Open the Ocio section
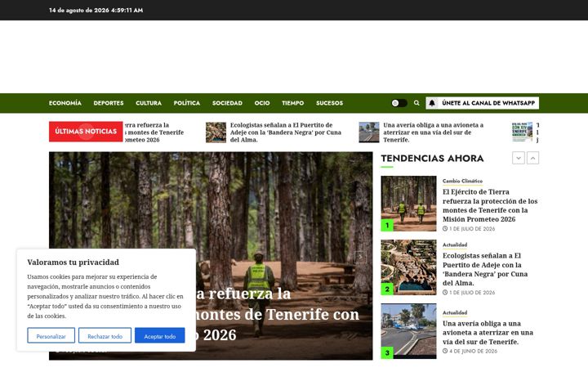This screenshot has width=588, height=368. (262, 103)
